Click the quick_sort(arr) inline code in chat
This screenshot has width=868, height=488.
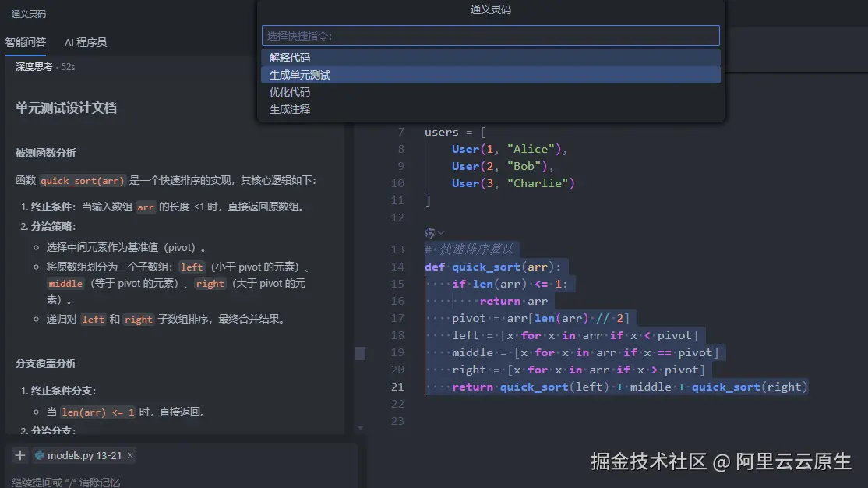pos(83,181)
